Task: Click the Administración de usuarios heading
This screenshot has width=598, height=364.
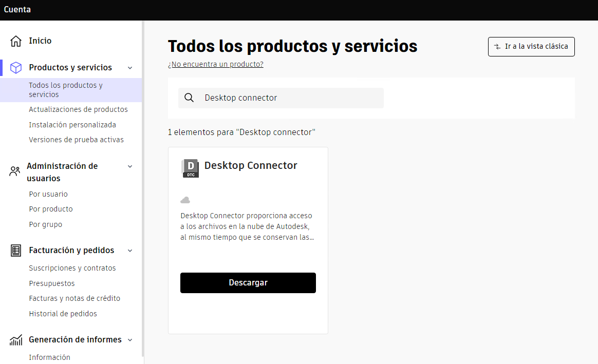Action: 62,172
